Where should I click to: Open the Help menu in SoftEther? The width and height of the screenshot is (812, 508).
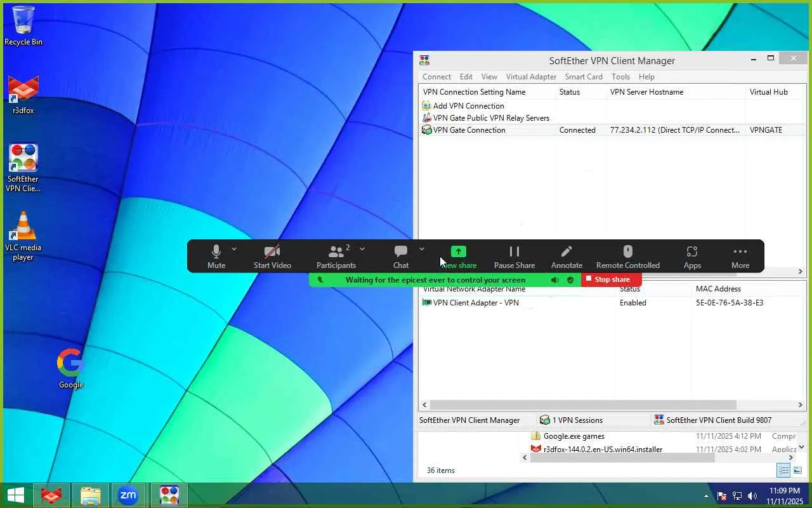pyautogui.click(x=646, y=77)
